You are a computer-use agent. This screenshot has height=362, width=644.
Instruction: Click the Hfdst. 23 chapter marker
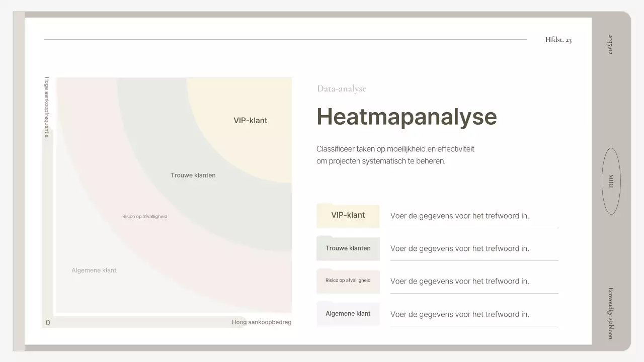558,39
